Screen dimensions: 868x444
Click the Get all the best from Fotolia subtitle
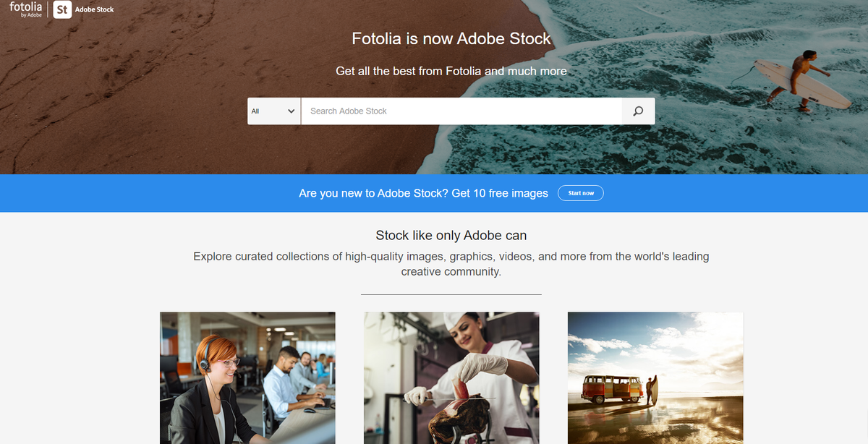pos(451,72)
